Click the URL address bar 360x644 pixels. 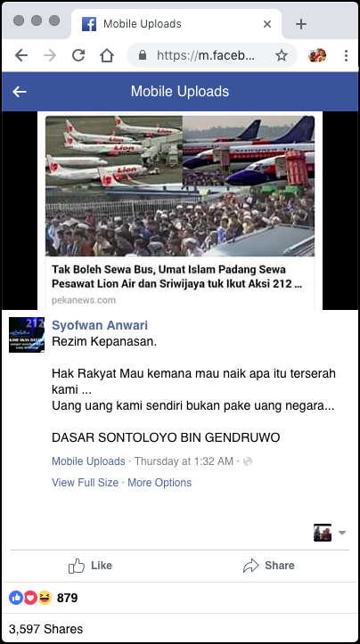(x=206, y=55)
